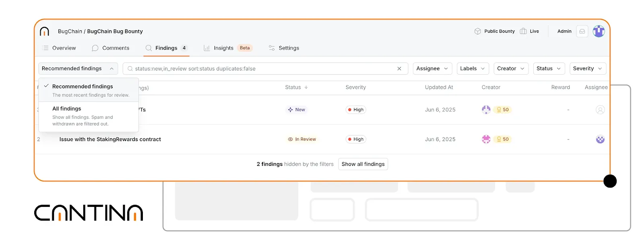Click creator avatar in the In Review row
Viewport: 644px width, 250px height.
pos(486,140)
